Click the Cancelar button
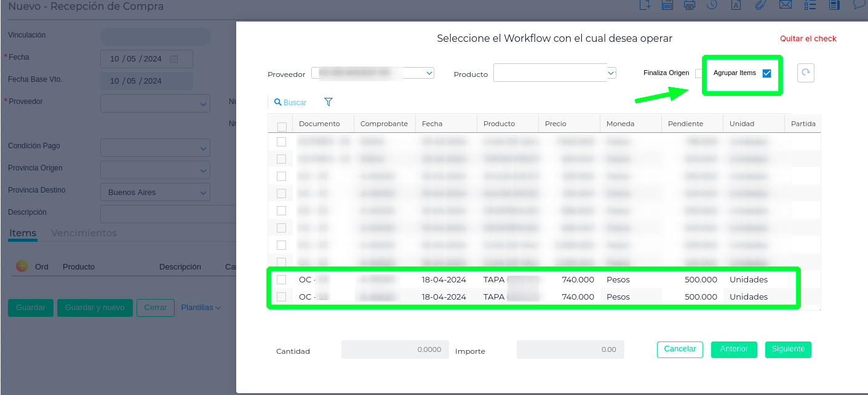Screen dimensions: 868x395 pos(680,349)
